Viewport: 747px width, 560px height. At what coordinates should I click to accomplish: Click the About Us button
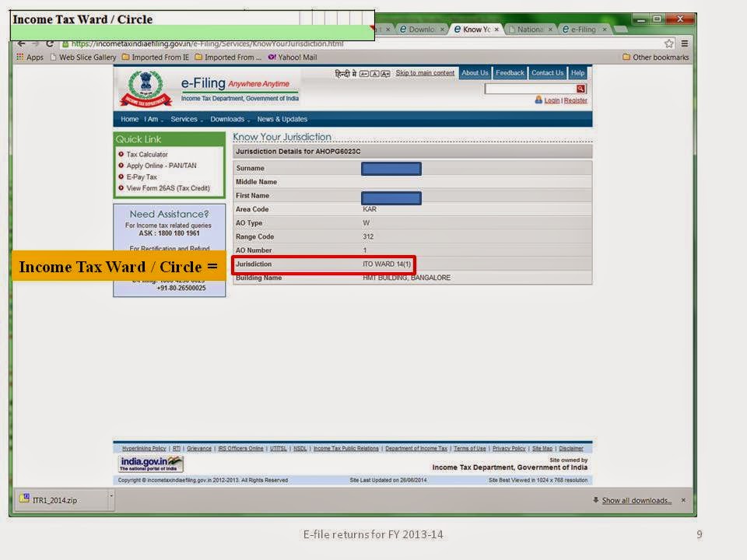point(475,73)
